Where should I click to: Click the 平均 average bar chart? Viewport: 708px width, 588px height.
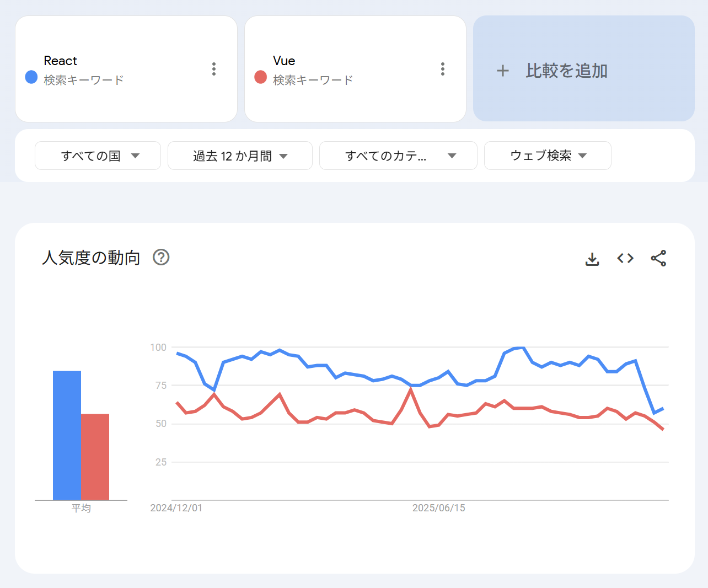tap(81, 436)
